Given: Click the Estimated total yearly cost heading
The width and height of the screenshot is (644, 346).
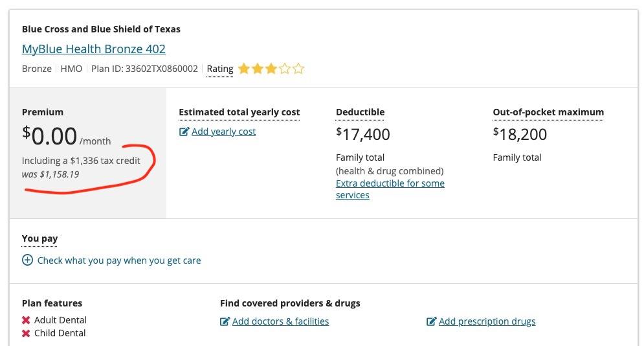Looking at the screenshot, I should (239, 112).
